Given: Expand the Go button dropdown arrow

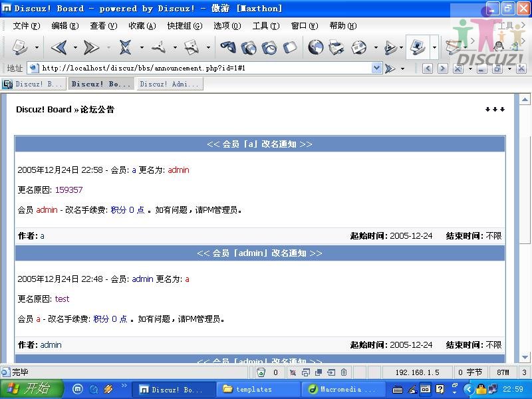Looking at the screenshot, I should [x=403, y=69].
